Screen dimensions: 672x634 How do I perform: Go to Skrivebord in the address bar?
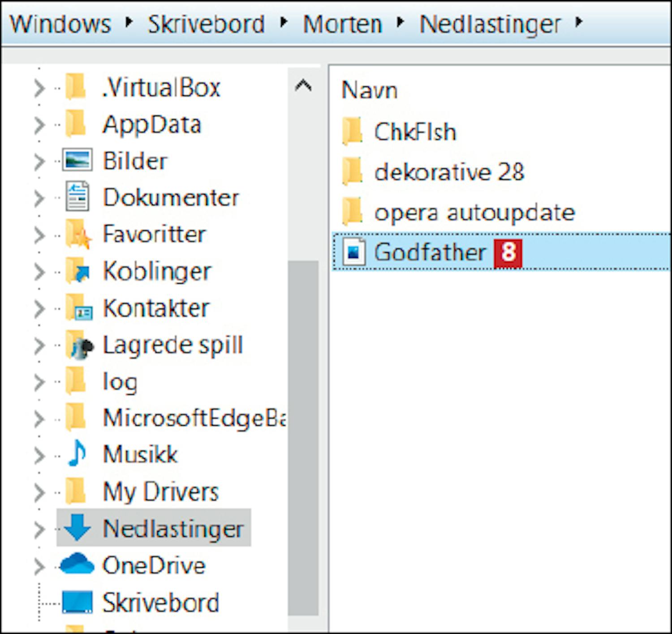tap(206, 24)
